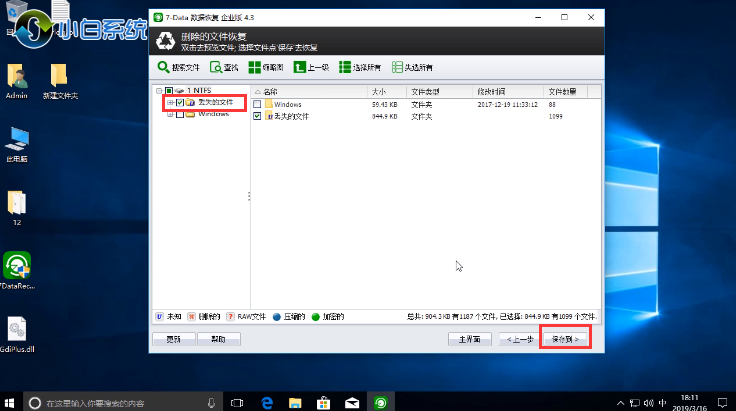Image resolution: width=736 pixels, height=411 pixels.
Task: Open the desktop folder named 12
Action: tap(17, 208)
